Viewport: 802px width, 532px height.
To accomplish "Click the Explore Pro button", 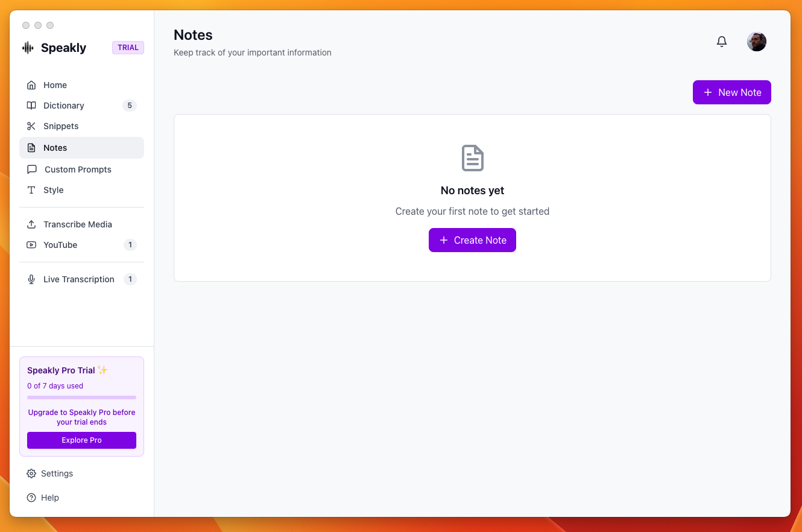I will click(x=81, y=440).
